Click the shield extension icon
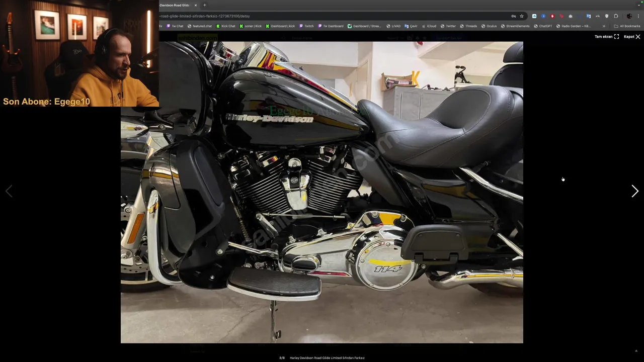Viewport: 644px width, 362px height. coord(607,16)
